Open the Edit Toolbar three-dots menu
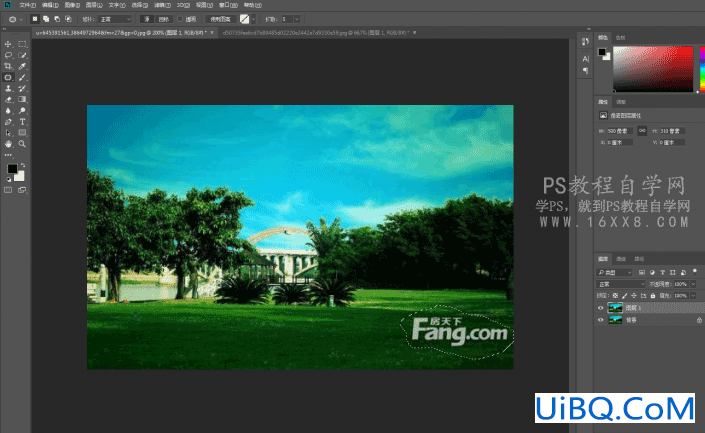 [8, 155]
